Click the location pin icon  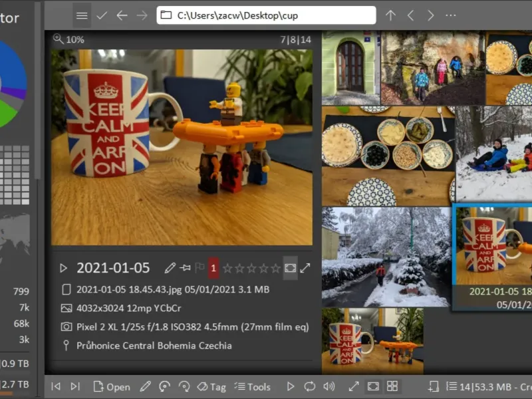pyautogui.click(x=66, y=345)
